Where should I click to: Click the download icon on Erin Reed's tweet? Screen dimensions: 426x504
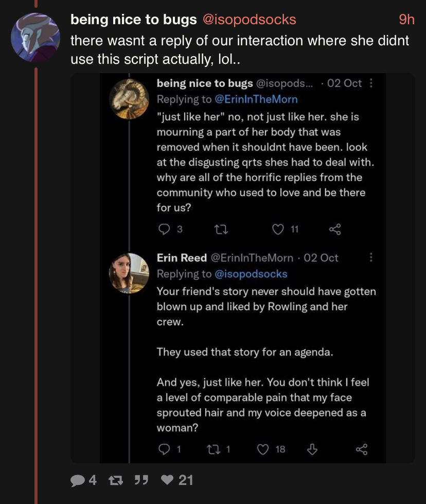(x=312, y=449)
